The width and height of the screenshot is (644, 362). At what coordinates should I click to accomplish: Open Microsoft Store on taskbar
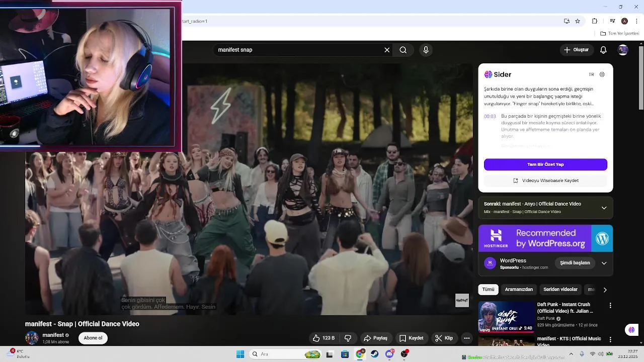345,354
